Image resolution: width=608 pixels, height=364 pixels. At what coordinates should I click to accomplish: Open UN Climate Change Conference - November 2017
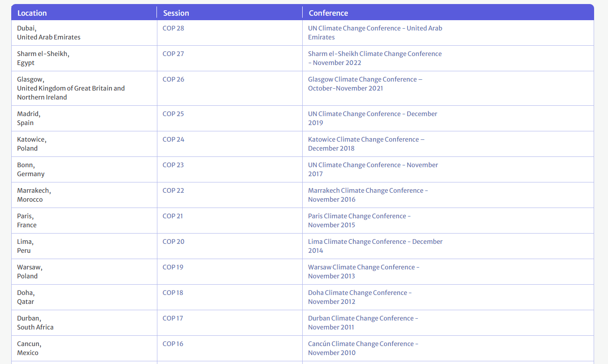(373, 169)
